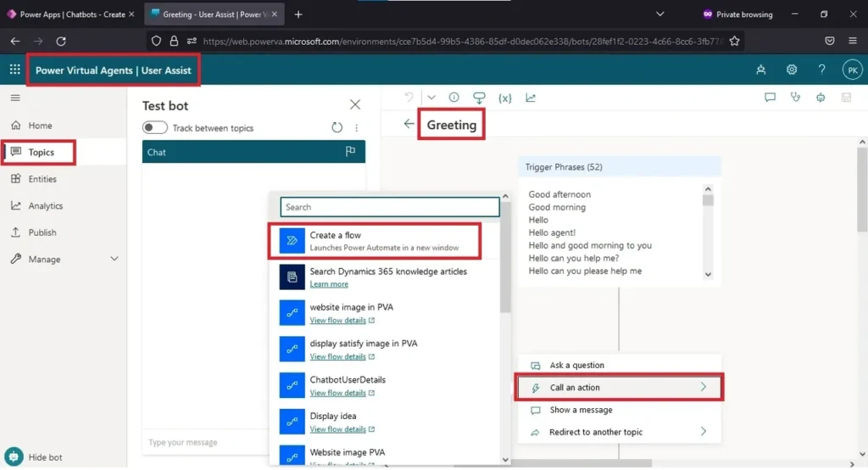This screenshot has height=470, width=868.
Task: Open the topic details info icon
Action: tap(454, 98)
